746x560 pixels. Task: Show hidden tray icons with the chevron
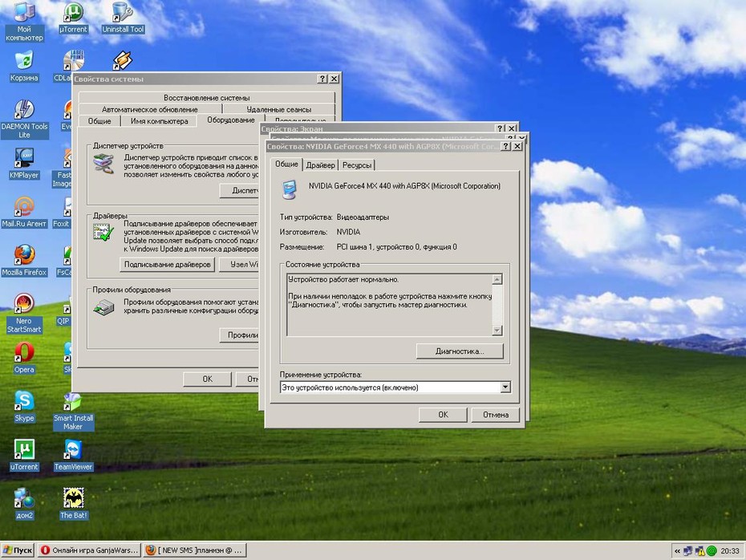(x=677, y=551)
